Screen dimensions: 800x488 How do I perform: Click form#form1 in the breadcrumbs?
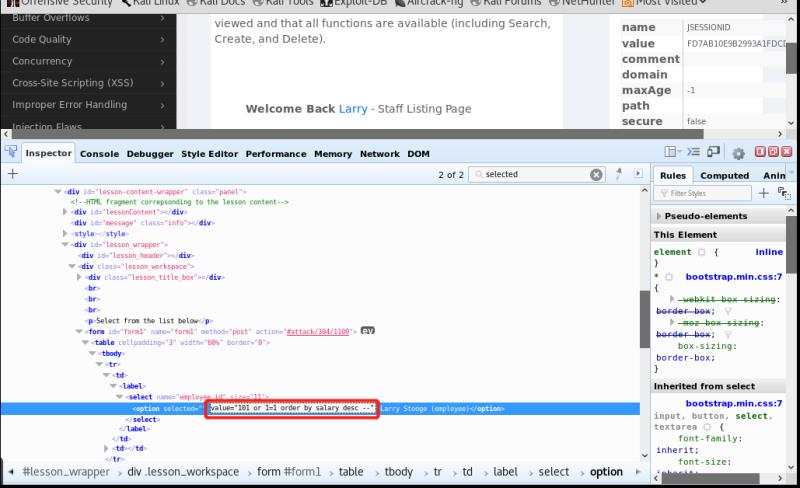pyautogui.click(x=289, y=472)
